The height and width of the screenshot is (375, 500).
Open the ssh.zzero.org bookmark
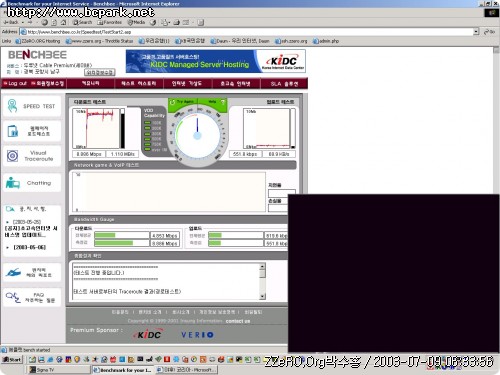point(291,41)
